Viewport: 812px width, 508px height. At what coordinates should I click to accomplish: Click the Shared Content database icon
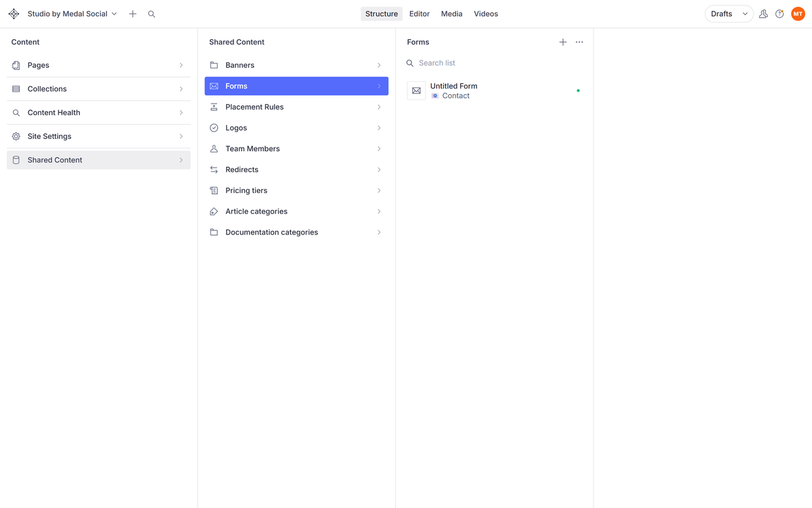[16, 160]
